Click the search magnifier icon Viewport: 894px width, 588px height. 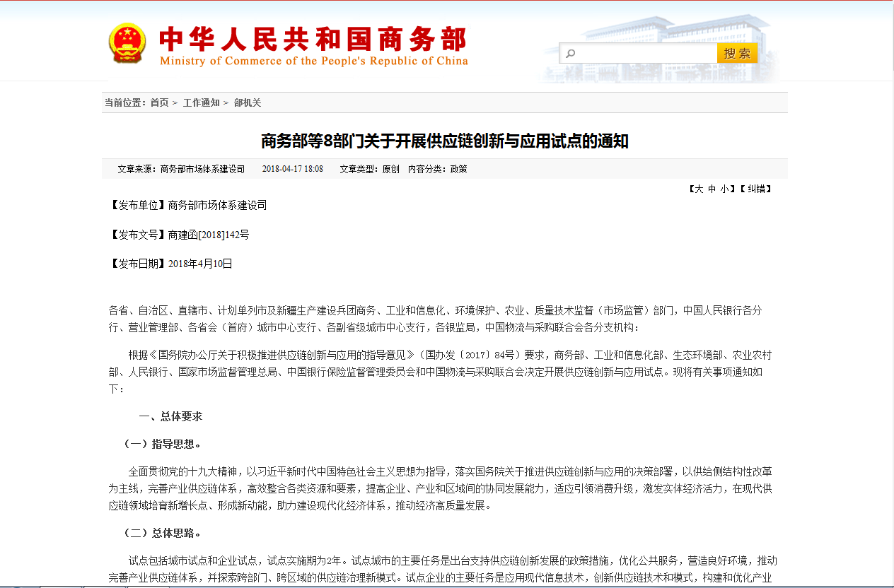(x=571, y=54)
